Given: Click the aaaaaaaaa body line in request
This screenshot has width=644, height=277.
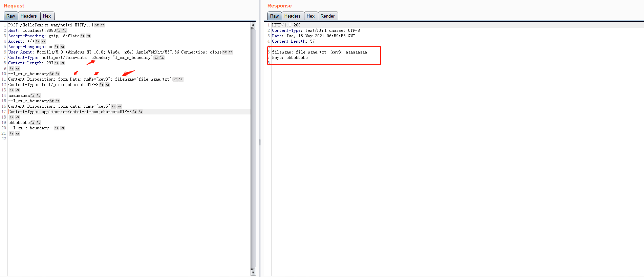Looking at the screenshot, I should pyautogui.click(x=25, y=95).
